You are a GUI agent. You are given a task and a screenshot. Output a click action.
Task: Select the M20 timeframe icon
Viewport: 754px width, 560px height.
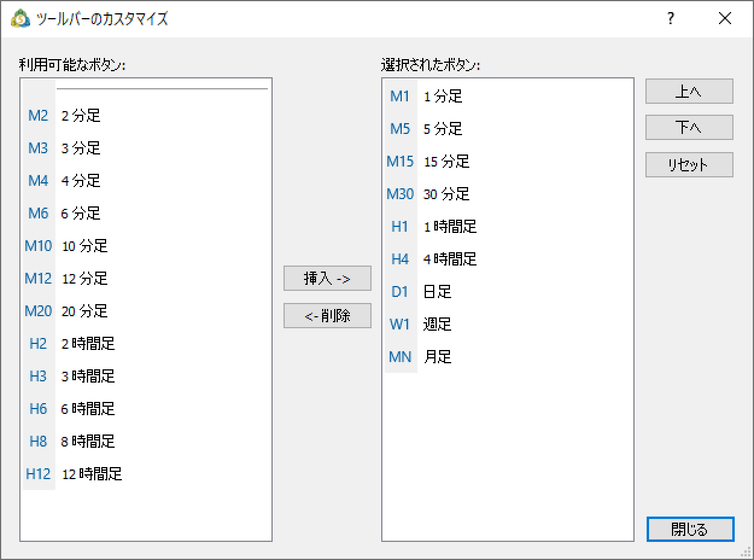(x=38, y=311)
